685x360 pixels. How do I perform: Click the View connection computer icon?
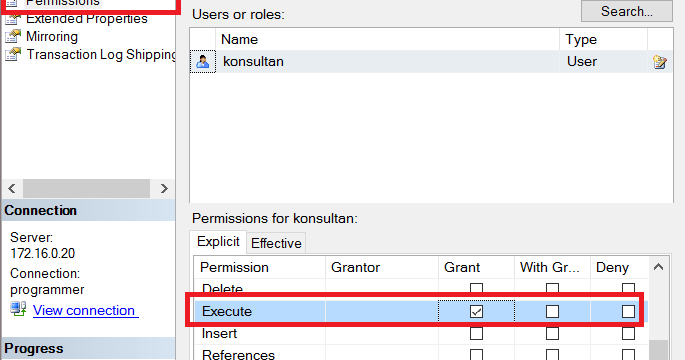coord(18,309)
